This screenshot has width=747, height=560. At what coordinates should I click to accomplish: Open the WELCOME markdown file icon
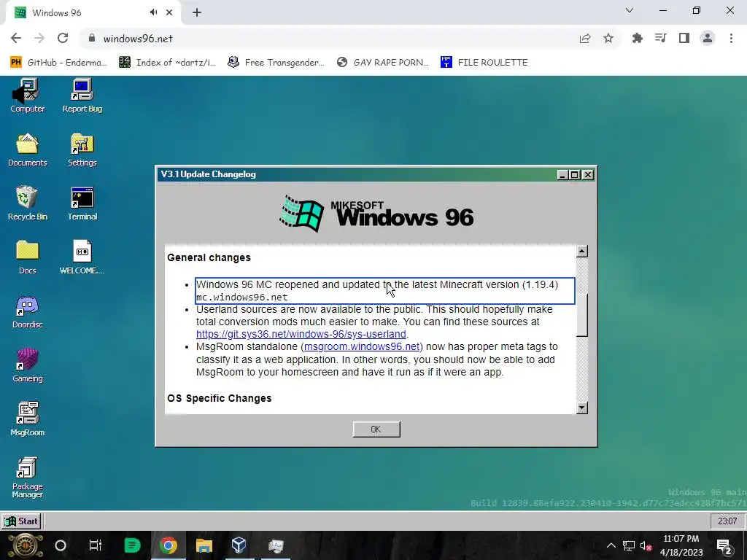tap(82, 257)
